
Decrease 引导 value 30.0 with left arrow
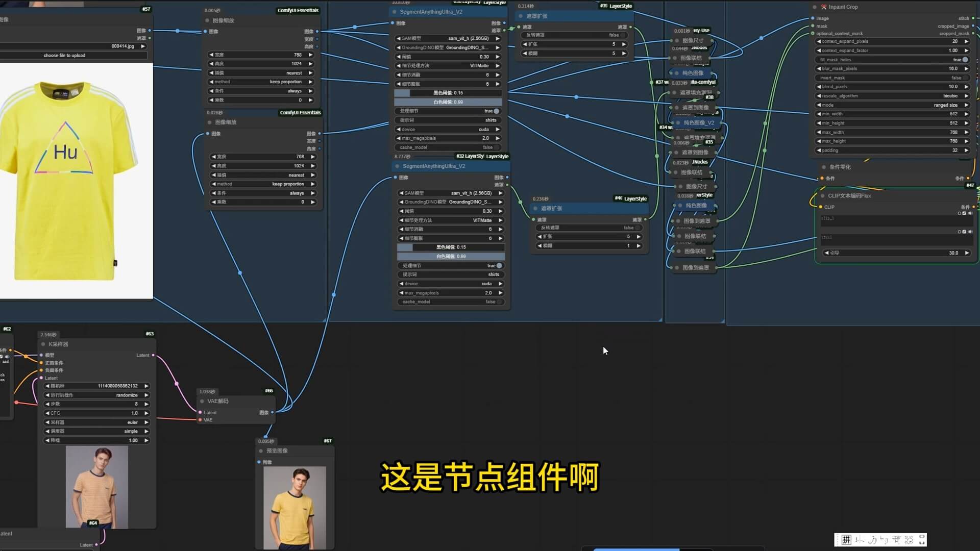(827, 253)
